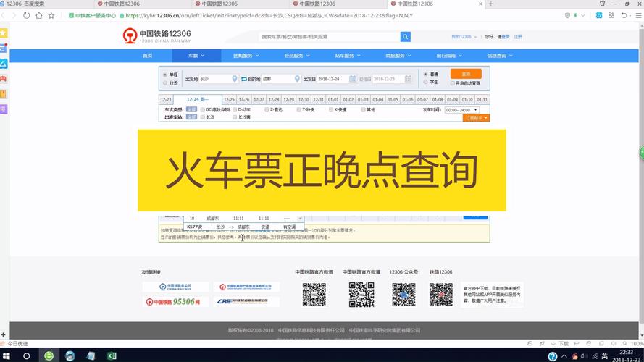Click the browser undo-close arrow icon
Viewport: 644px width, 362px height.
(624, 16)
